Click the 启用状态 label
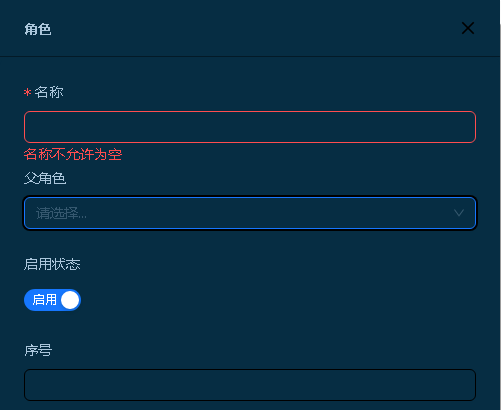 point(52,264)
